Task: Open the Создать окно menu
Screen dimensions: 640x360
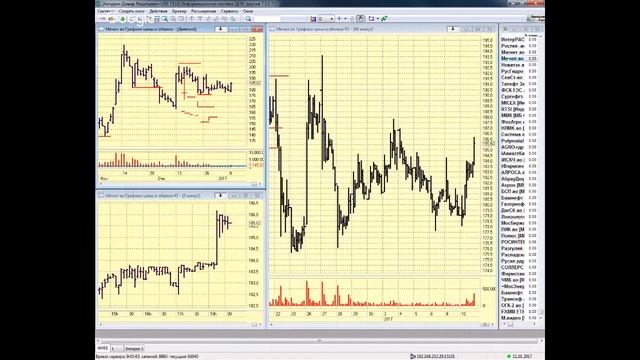Action: click(x=132, y=11)
